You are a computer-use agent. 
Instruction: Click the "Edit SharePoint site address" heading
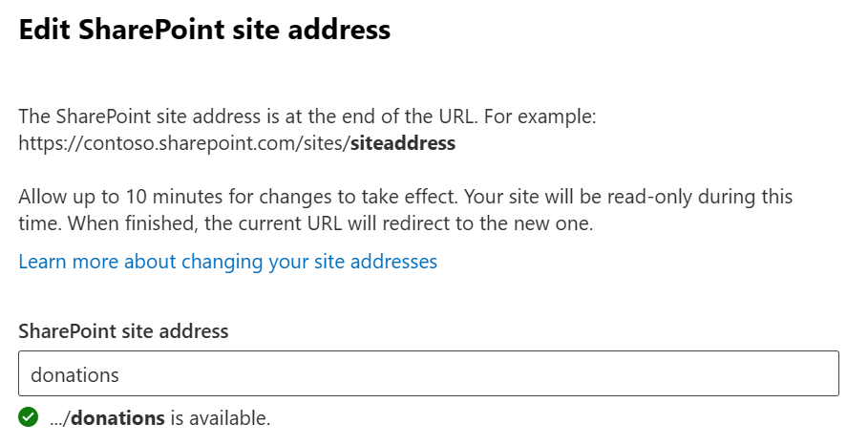204,30
